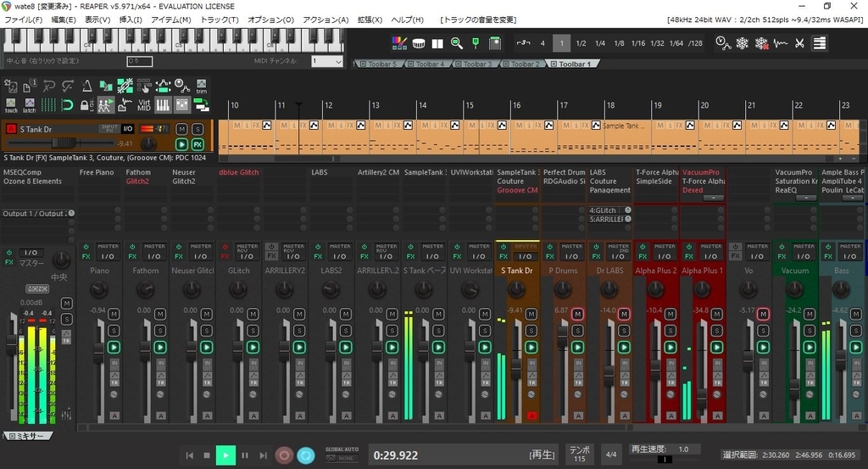Select touch automation mode icon
868x469 pixels.
tap(11, 105)
